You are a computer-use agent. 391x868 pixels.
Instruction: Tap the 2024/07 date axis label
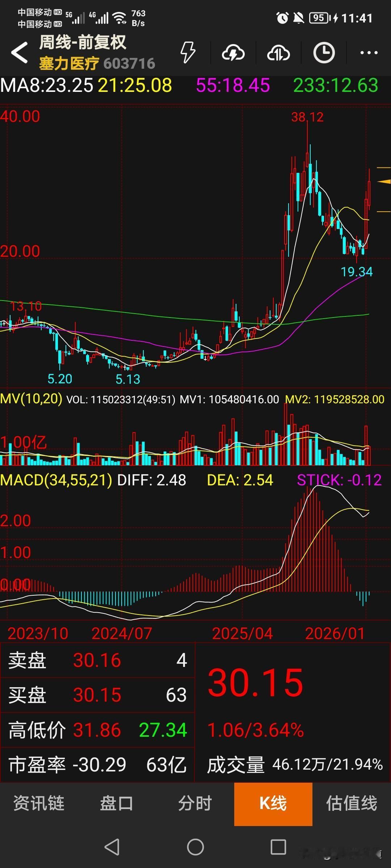tap(122, 633)
